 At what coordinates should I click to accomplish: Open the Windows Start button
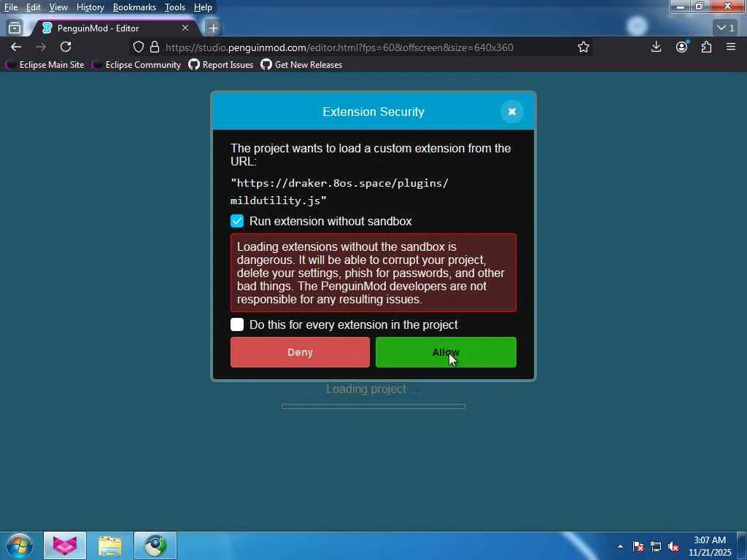pyautogui.click(x=20, y=545)
